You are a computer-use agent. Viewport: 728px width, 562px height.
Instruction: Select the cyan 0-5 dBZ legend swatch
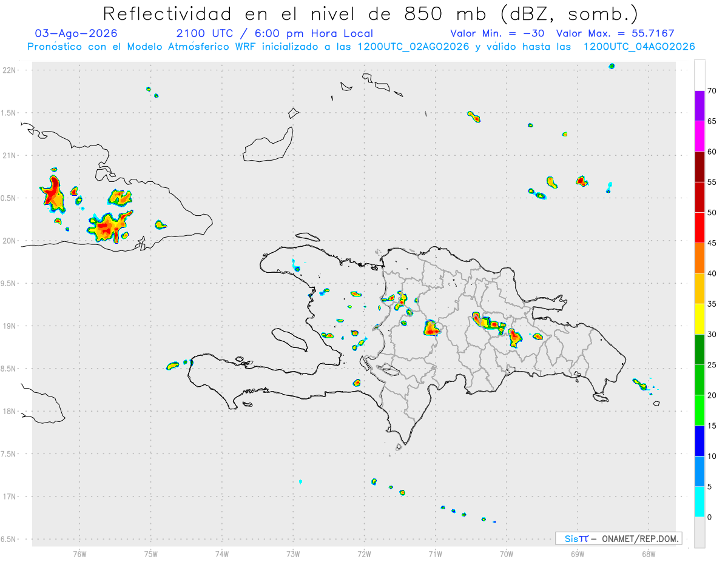coord(699,502)
